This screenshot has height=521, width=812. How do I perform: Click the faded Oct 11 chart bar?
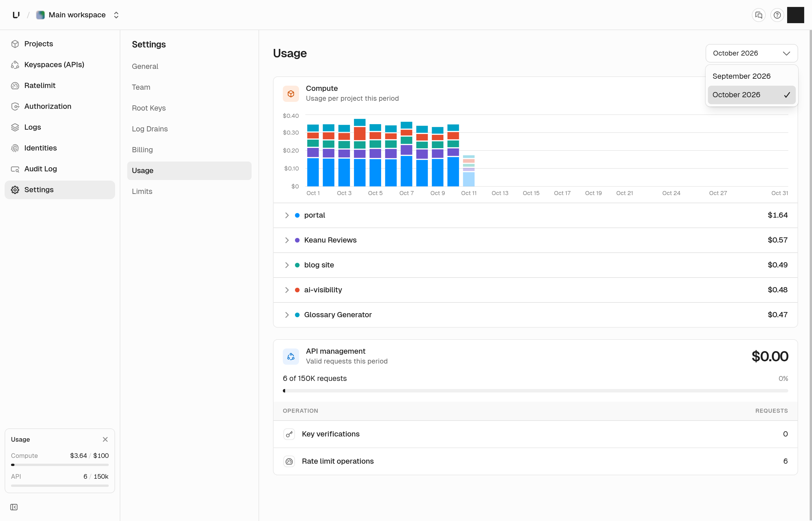[x=469, y=171]
